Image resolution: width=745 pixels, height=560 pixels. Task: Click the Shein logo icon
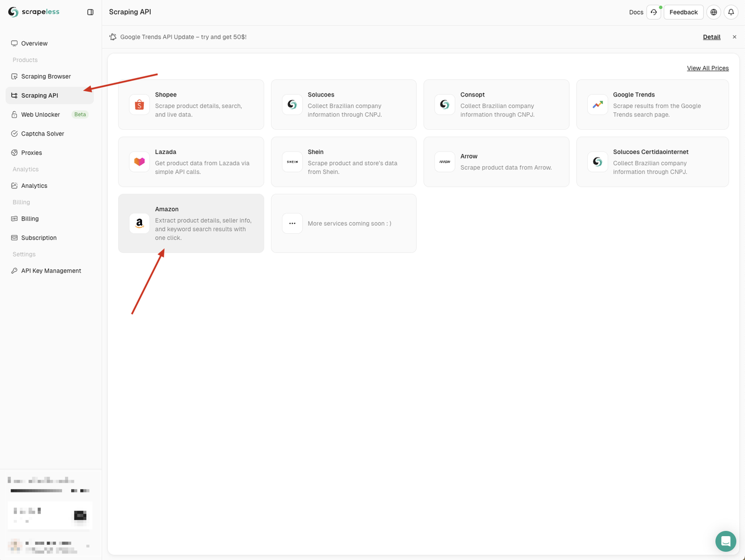coord(292,162)
